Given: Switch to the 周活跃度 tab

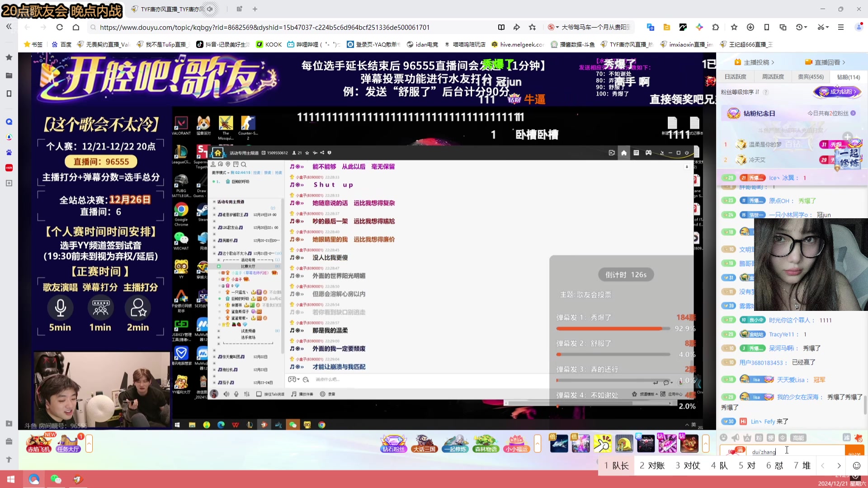Looking at the screenshot, I should [x=773, y=77].
